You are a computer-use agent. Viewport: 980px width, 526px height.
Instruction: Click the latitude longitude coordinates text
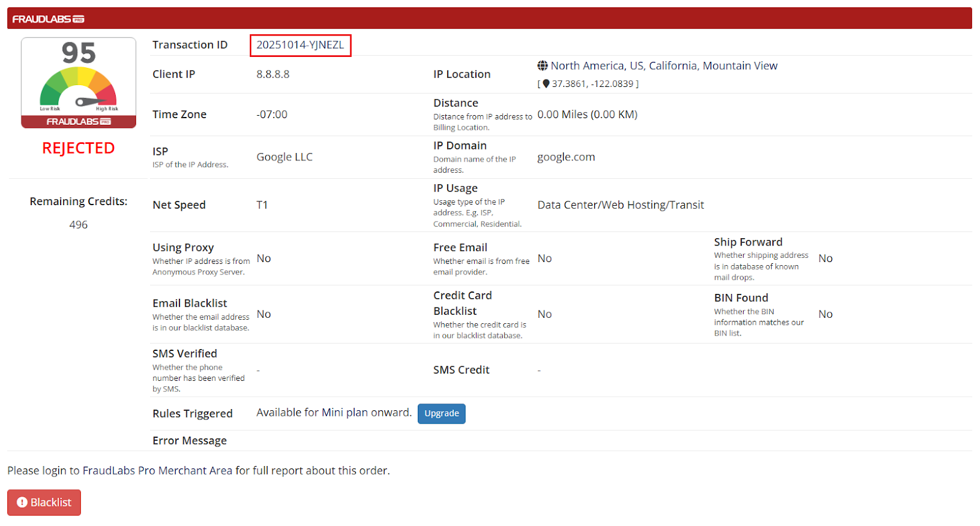[x=594, y=84]
